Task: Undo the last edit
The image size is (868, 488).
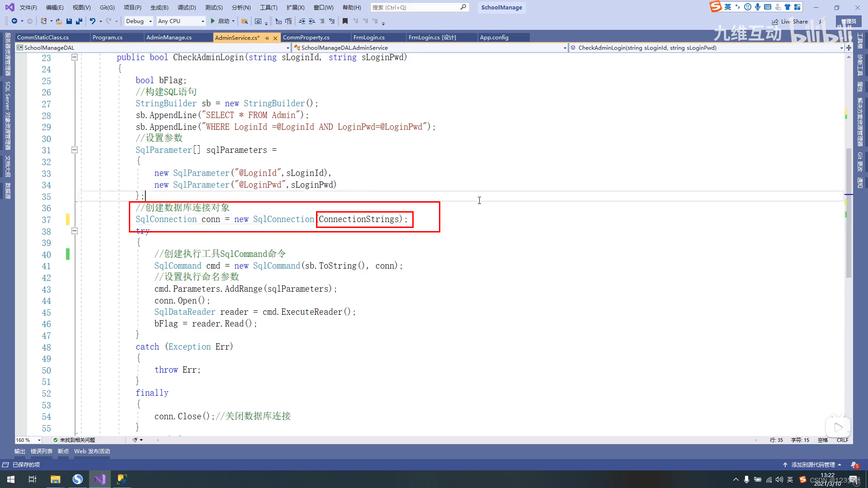Action: [x=93, y=21]
